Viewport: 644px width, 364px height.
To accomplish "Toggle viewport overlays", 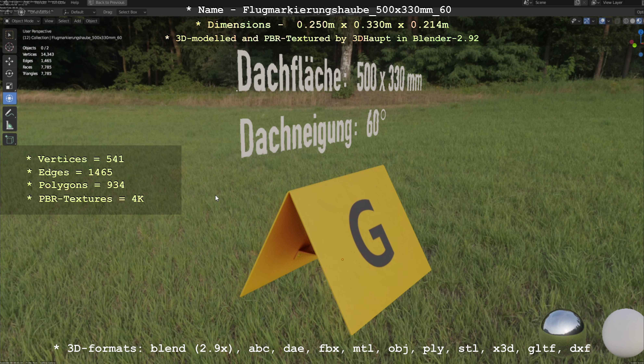I will pos(602,21).
